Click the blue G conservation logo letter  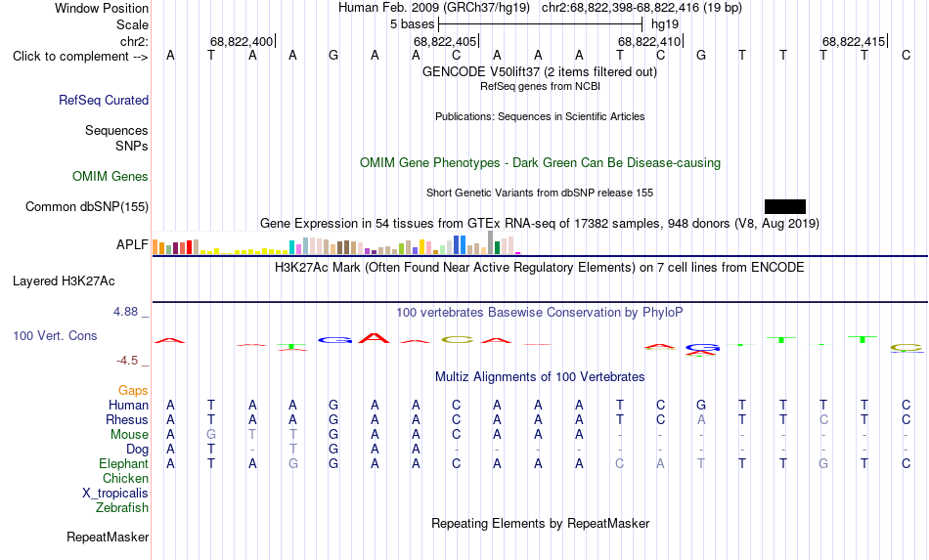click(x=334, y=340)
